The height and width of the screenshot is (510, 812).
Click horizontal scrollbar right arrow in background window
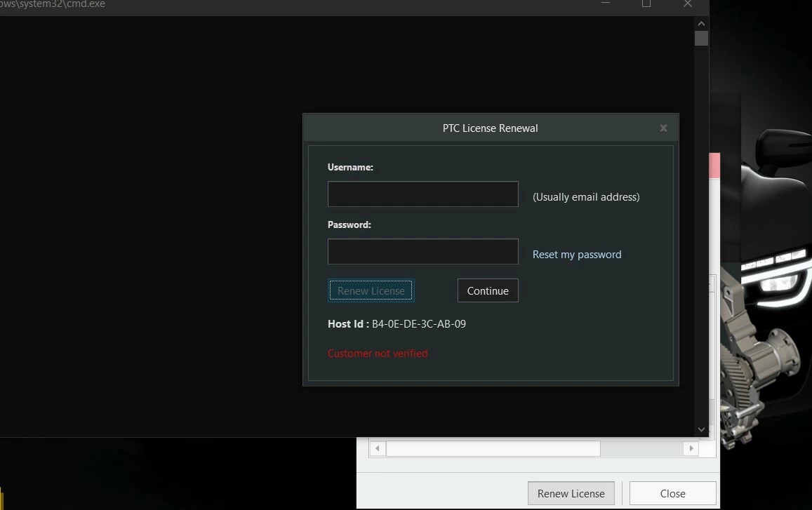point(691,448)
